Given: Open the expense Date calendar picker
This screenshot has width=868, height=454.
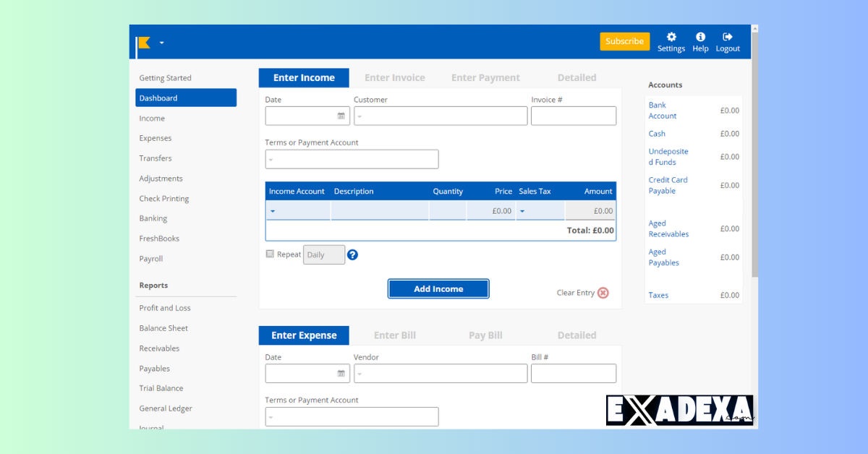Looking at the screenshot, I should (341, 373).
